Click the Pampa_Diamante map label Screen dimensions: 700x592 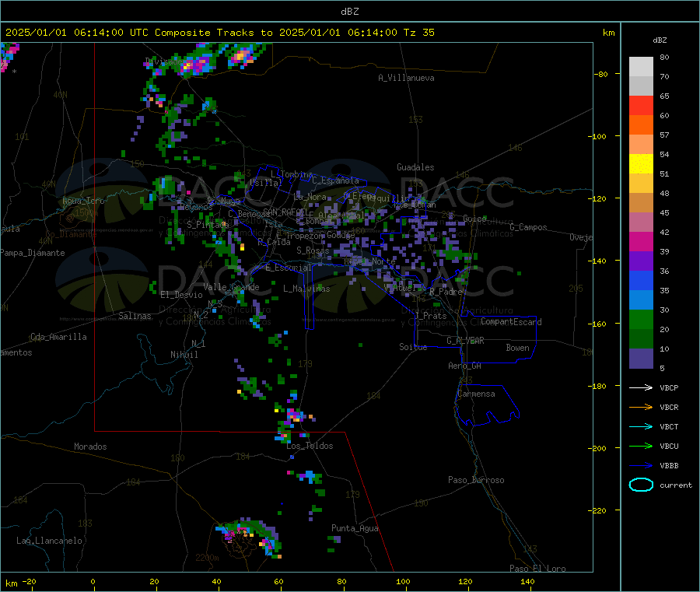33,253
